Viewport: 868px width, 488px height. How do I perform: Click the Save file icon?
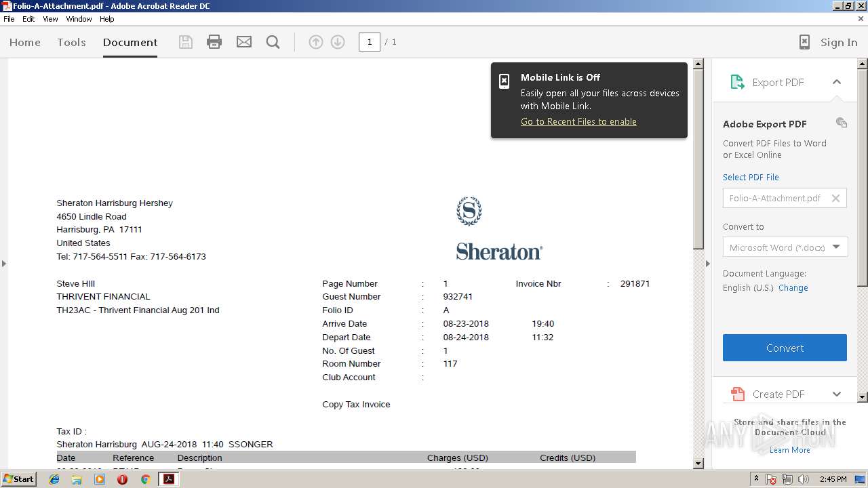(x=185, y=42)
